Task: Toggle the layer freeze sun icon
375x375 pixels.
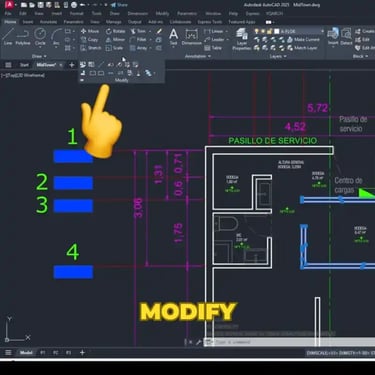Action: (263, 31)
